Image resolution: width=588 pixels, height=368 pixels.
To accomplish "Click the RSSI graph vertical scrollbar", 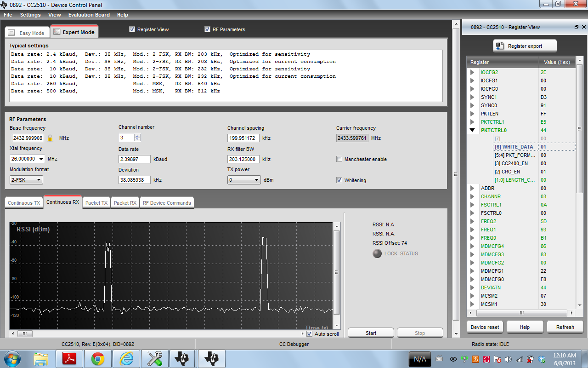I will [336, 272].
